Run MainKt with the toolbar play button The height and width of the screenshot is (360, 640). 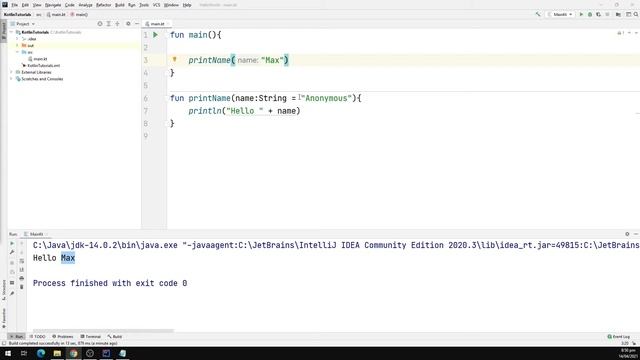(x=581, y=14)
